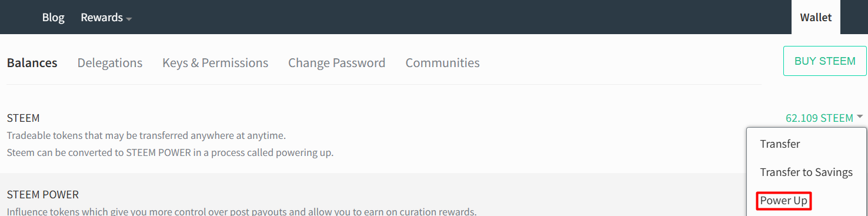Viewport: 868px width, 216px height.
Task: Click the 'Influence tokens' description text
Action: 242,211
